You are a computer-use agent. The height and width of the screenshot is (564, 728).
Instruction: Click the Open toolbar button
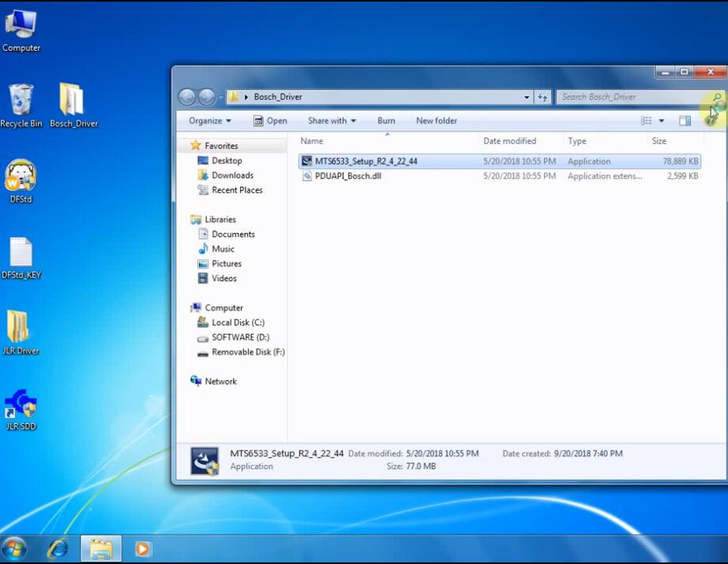tap(271, 120)
